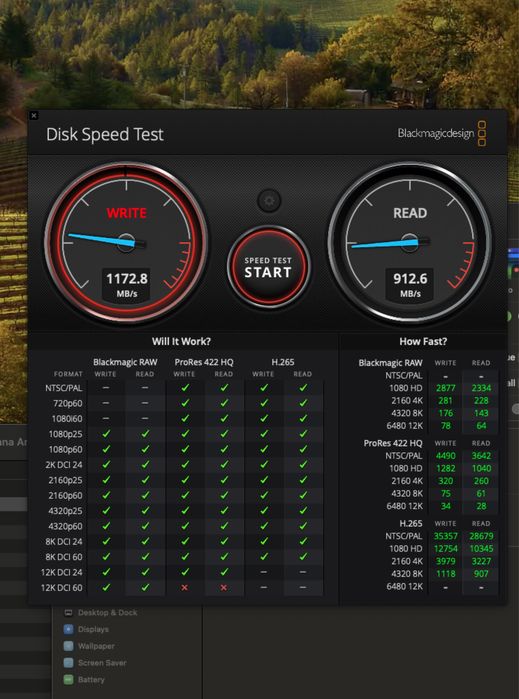Click the 35357 H.265 NTSC/PAL write value
Viewport: 519px width, 699px height.
pyautogui.click(x=445, y=536)
